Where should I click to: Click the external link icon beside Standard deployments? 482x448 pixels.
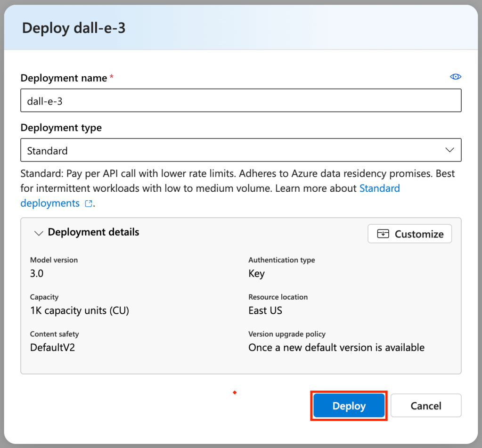pos(88,204)
